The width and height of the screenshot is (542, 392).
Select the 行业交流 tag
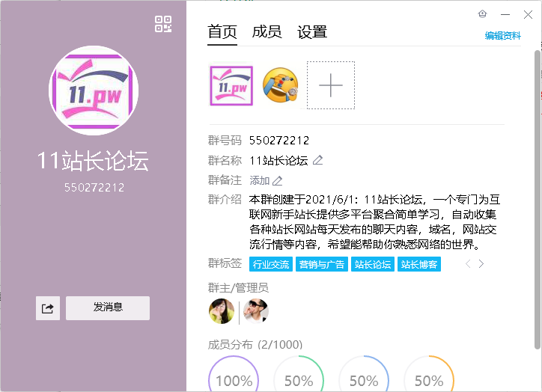pyautogui.click(x=270, y=264)
